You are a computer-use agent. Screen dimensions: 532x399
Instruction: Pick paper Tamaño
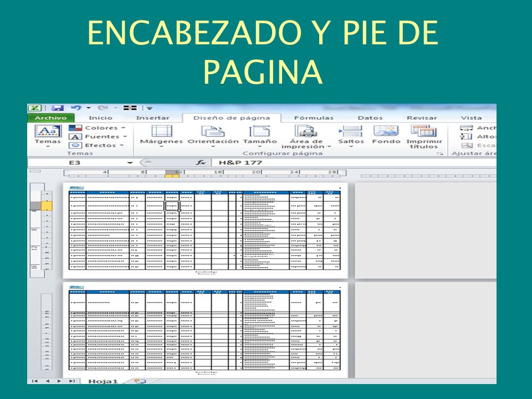[x=260, y=136]
